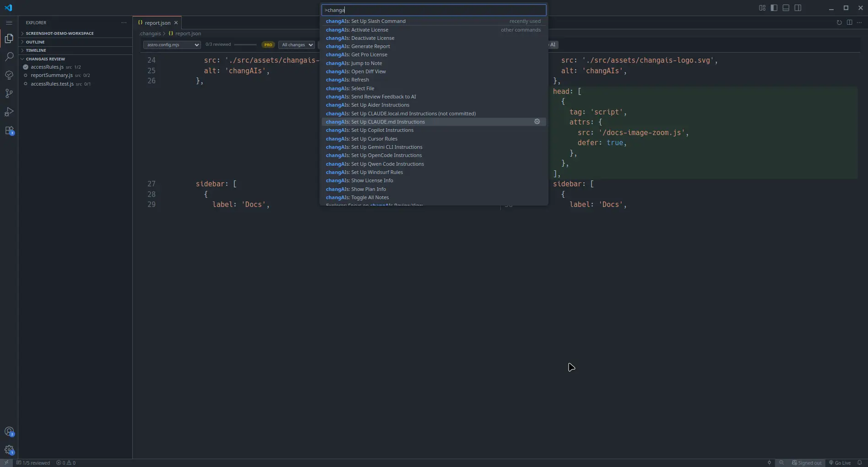This screenshot has height=467, width=868.
Task: Run changAIs: Set Up Copilot Instructions
Action: pos(434,130)
